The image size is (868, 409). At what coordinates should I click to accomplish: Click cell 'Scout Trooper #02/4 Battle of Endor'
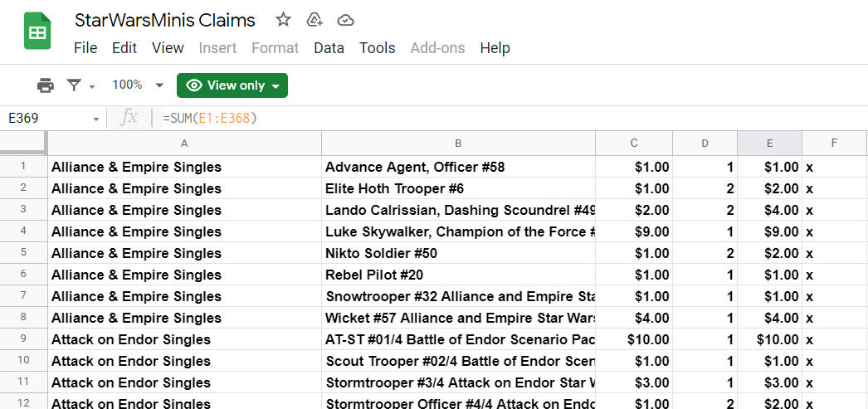point(458,361)
